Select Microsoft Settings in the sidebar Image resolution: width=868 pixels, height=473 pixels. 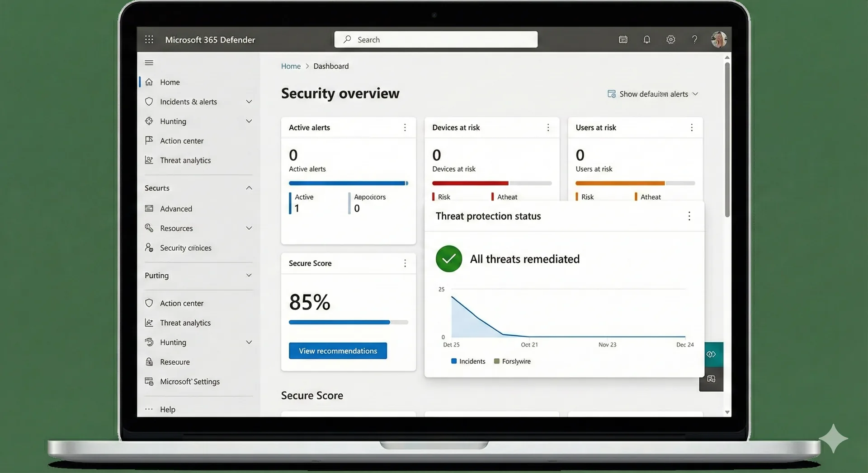click(189, 382)
